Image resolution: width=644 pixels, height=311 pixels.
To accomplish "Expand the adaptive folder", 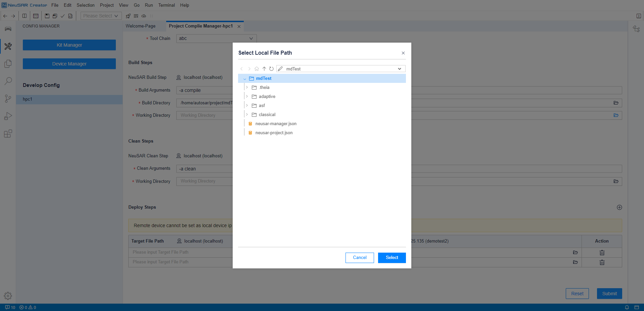I will pyautogui.click(x=247, y=97).
